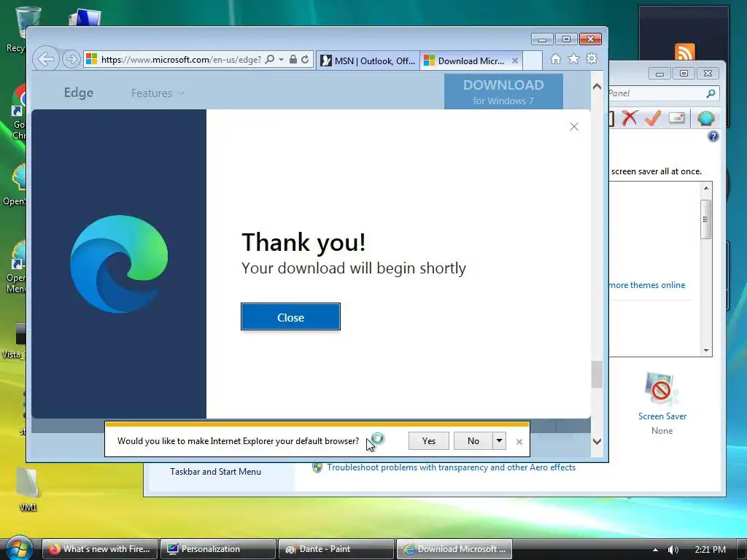Open Troubleshoot problems with transparency link
Screen dimensions: 747x560
click(451, 467)
